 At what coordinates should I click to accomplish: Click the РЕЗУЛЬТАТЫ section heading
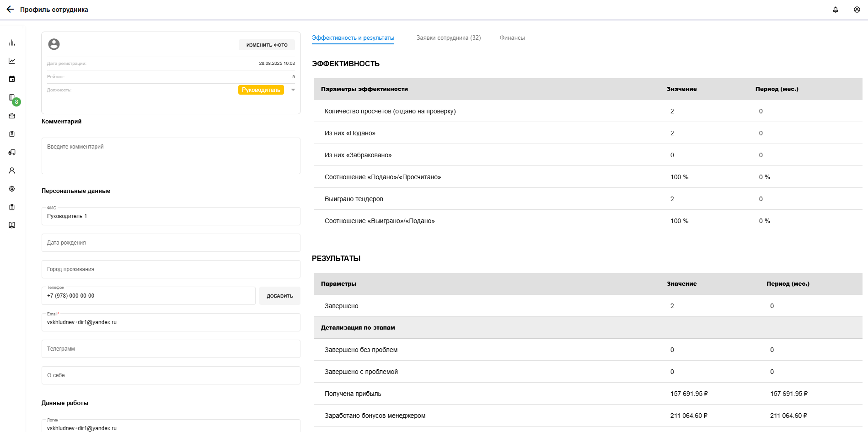(336, 259)
